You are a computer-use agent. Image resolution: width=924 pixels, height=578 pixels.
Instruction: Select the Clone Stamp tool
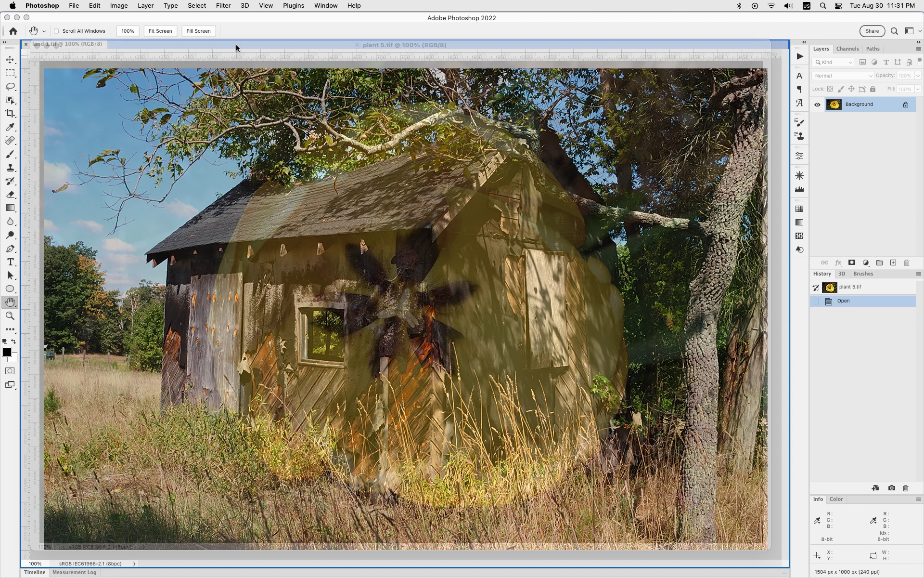point(10,168)
